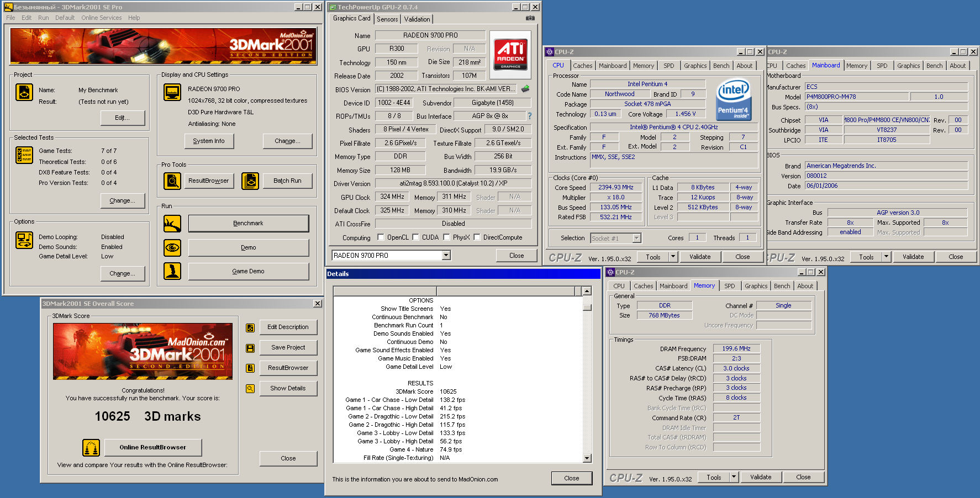Viewport: 980px width, 498px height.
Task: Click the DRAM Frequency value 199.6 MHz
Action: click(x=736, y=348)
